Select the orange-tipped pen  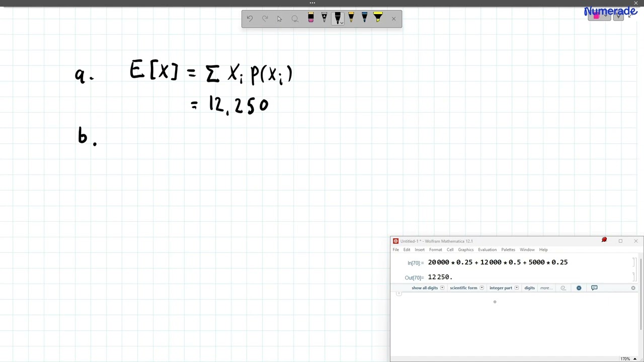[x=351, y=18]
